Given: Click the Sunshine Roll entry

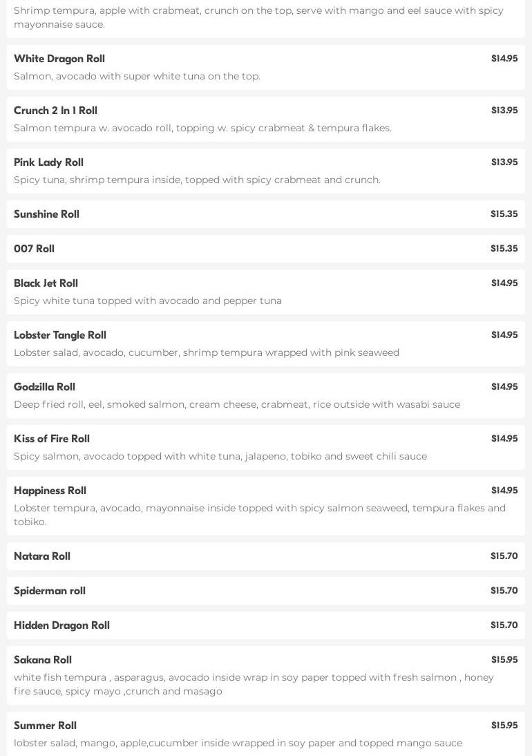Looking at the screenshot, I should click(x=46, y=214).
